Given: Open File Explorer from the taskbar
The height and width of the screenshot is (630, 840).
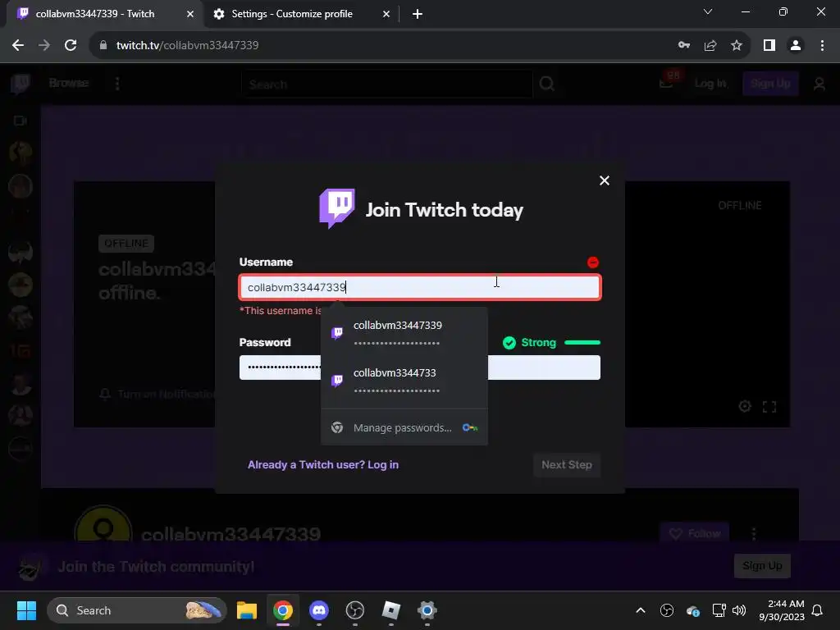Looking at the screenshot, I should tap(247, 610).
